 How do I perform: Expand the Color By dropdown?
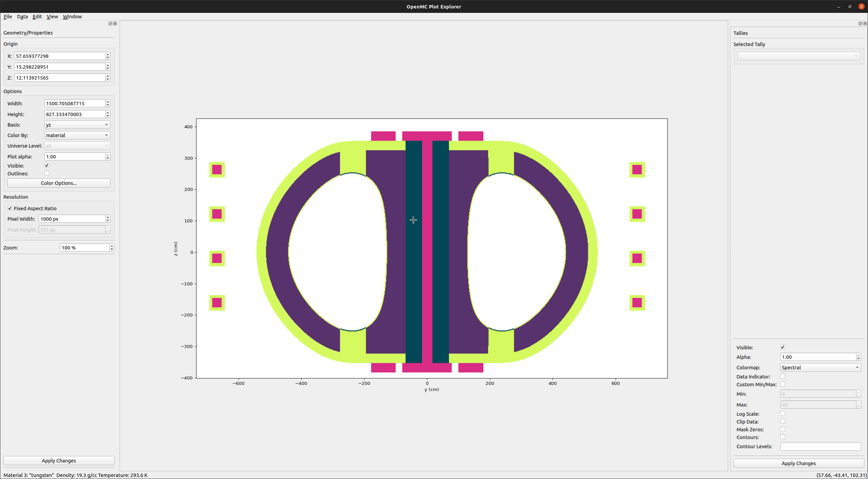click(x=77, y=135)
